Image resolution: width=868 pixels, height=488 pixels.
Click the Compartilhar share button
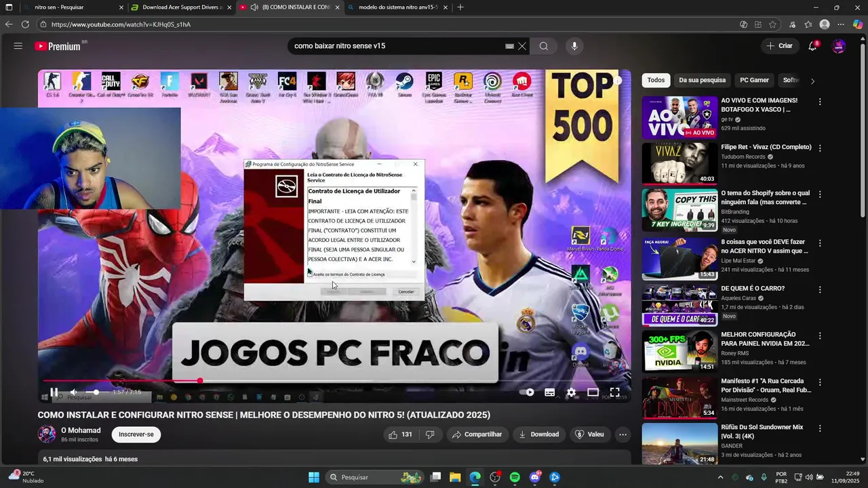pyautogui.click(x=477, y=434)
